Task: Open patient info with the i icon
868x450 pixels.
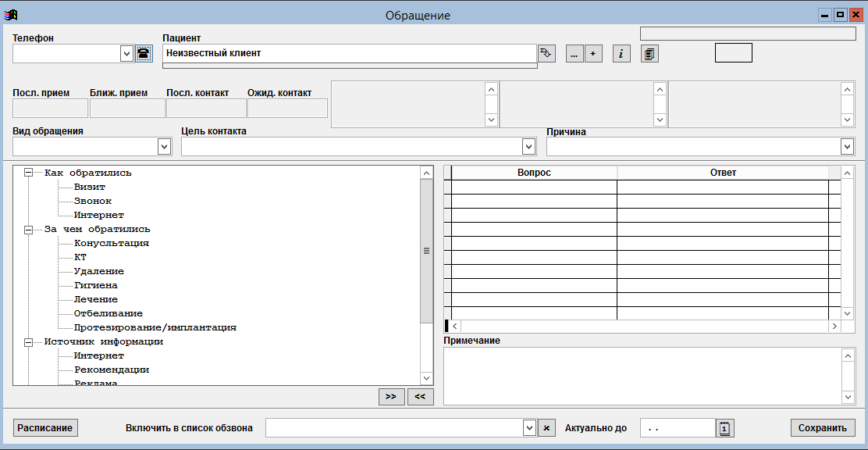Action: pos(621,53)
